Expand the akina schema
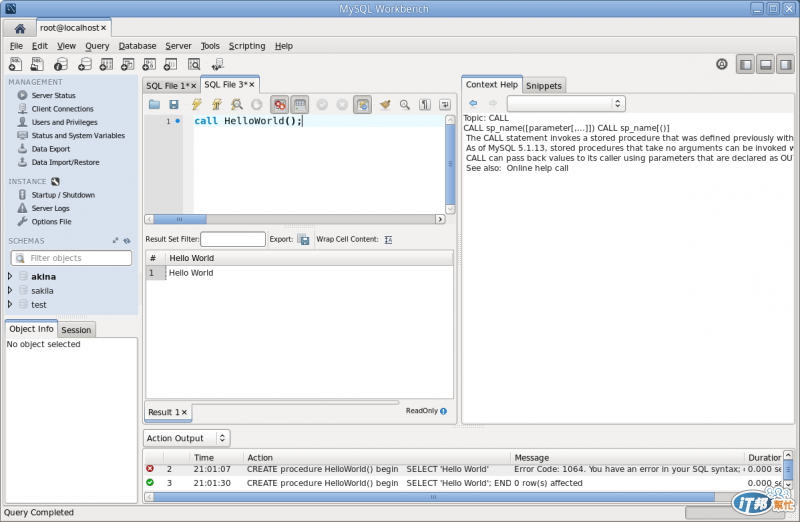Screen dimensions: 800x522 [10, 276]
